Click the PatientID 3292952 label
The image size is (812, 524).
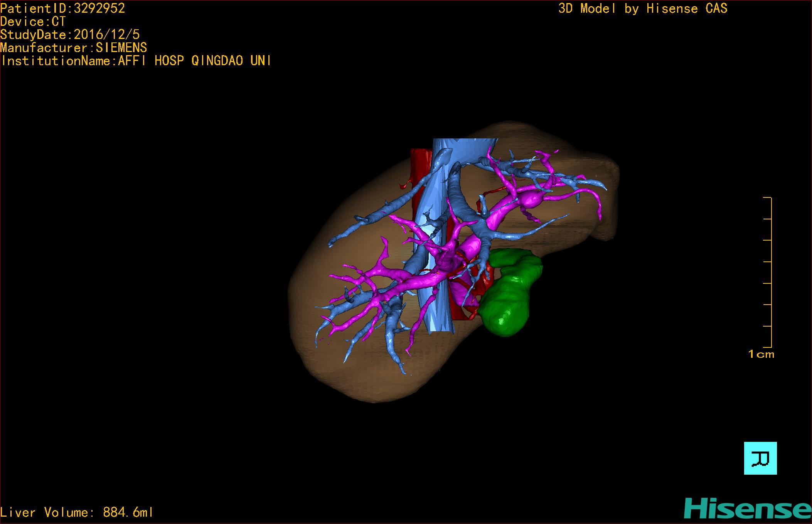(x=62, y=8)
